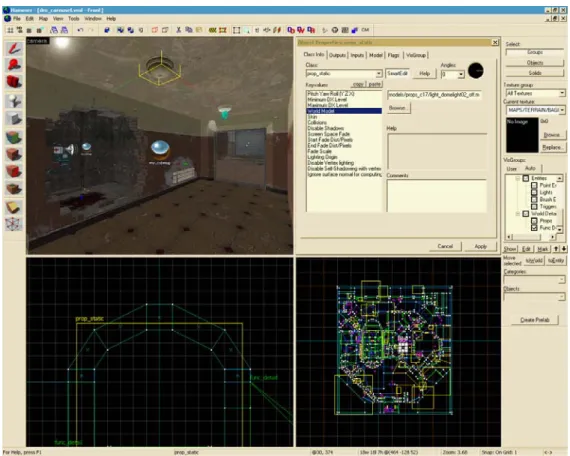Switch to the Outputs tab
Viewport: 570px width, 456px height.
pyautogui.click(x=337, y=55)
